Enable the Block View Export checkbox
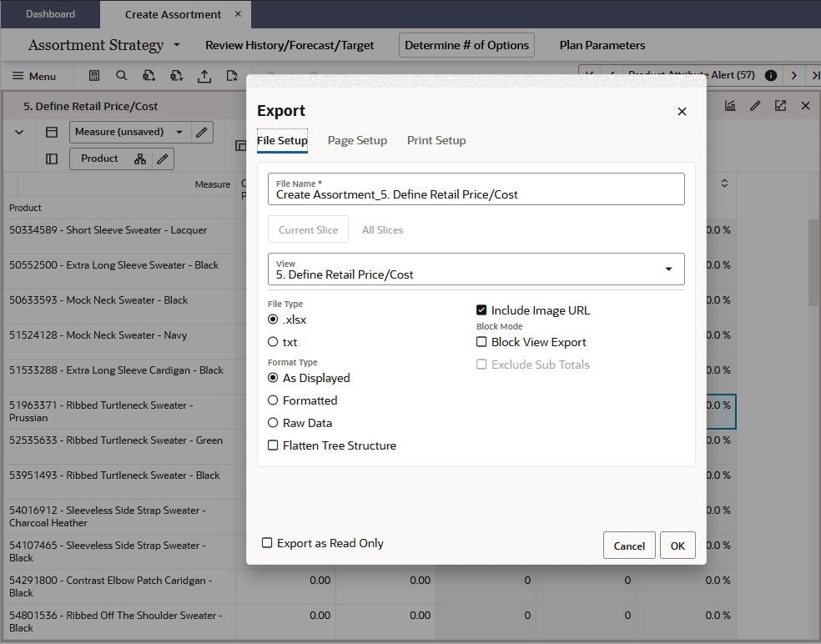Viewport: 821px width, 644px height. click(481, 342)
